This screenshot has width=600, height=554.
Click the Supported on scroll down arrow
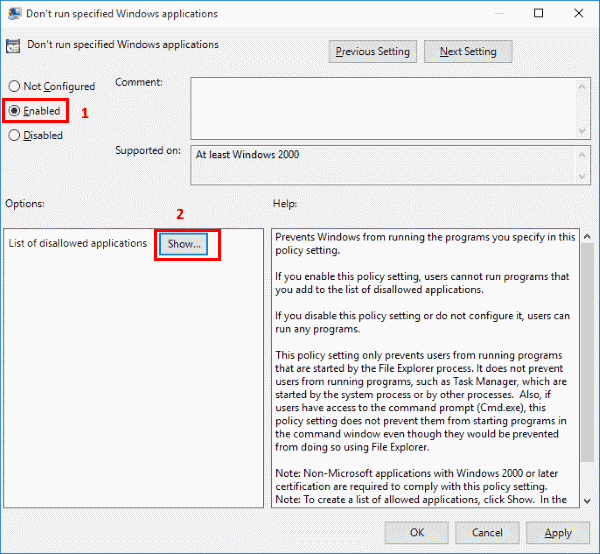[582, 176]
